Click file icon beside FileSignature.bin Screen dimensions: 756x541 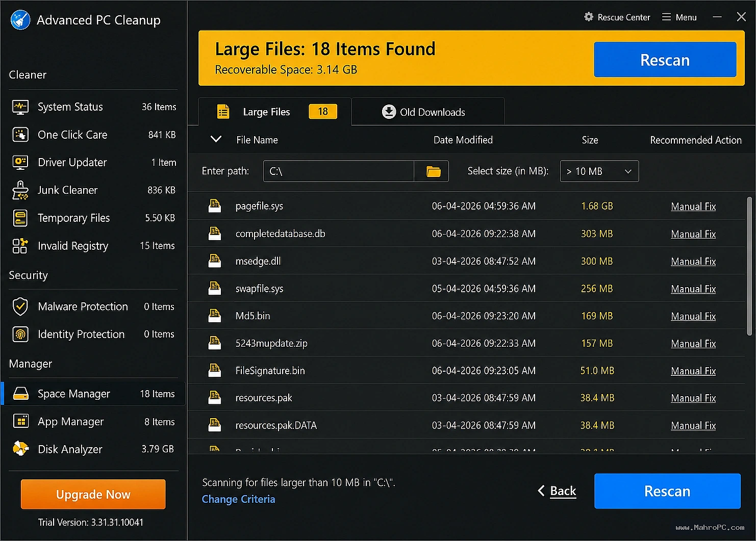215,371
